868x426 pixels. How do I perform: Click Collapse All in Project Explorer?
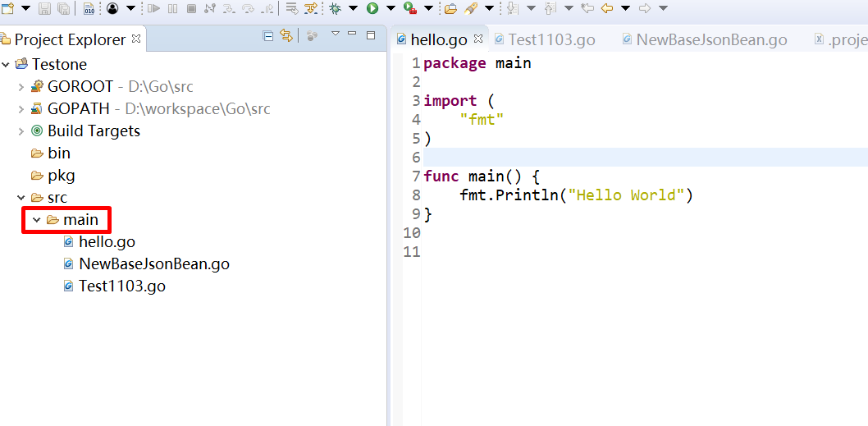(x=268, y=36)
